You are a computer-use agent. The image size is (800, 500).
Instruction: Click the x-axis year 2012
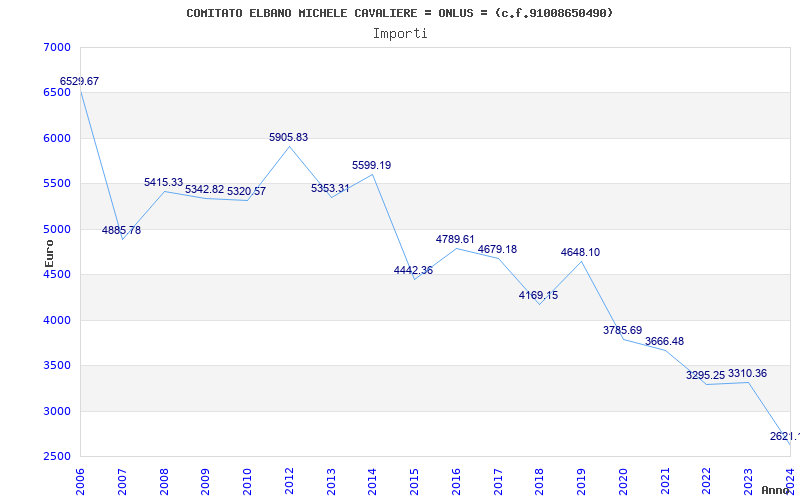[x=289, y=481]
